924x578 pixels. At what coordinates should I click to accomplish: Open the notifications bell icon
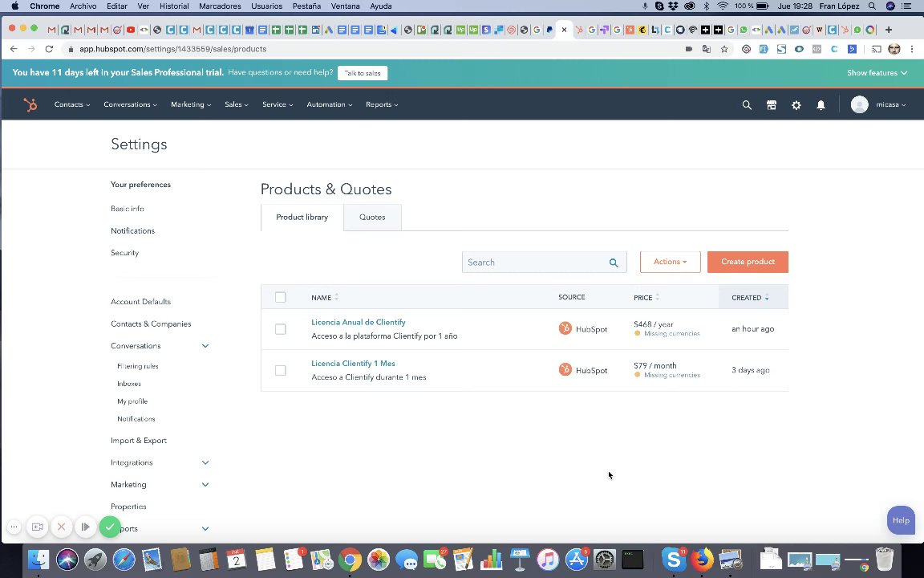tap(821, 105)
